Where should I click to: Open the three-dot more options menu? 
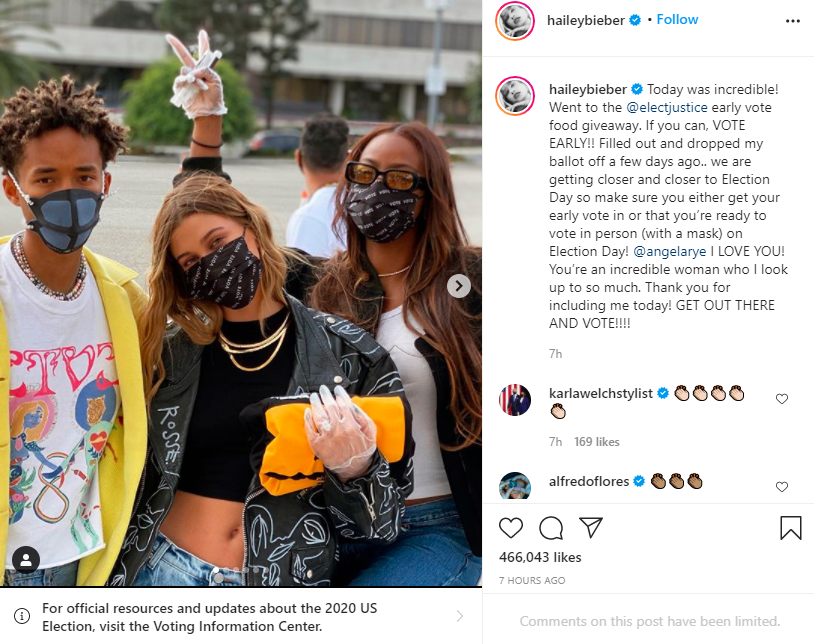point(793,21)
